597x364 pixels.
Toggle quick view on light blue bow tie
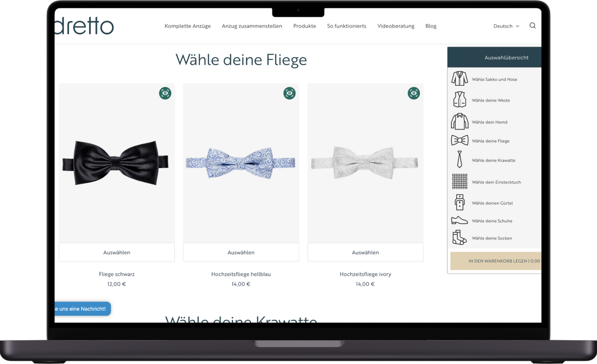[290, 93]
